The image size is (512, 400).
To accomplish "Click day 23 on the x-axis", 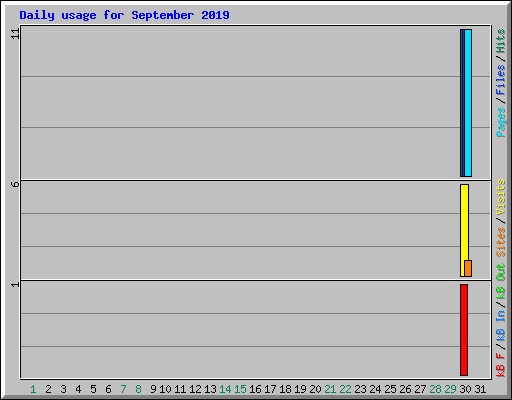I will (360, 389).
